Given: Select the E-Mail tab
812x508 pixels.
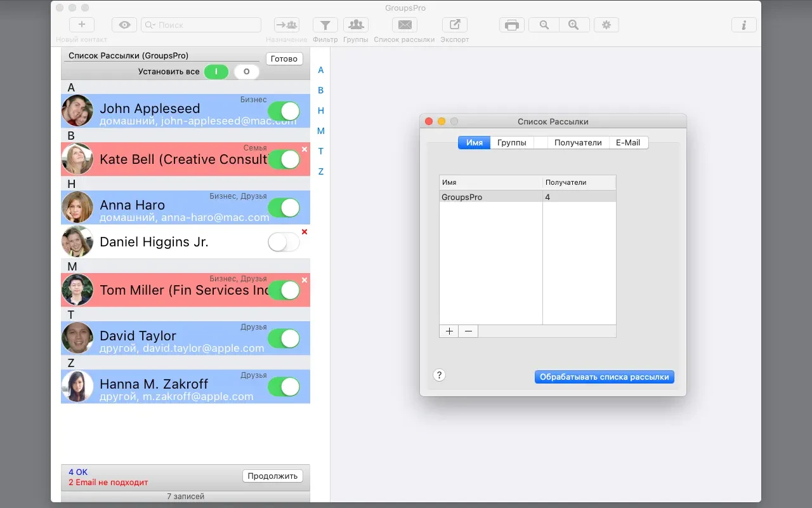Looking at the screenshot, I should tap(628, 143).
